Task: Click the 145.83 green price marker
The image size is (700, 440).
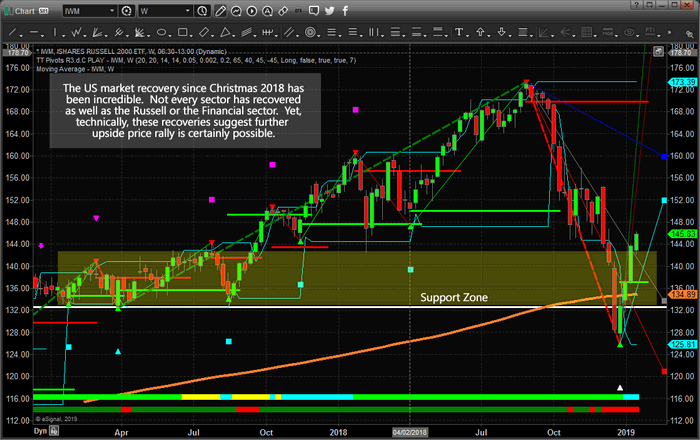Action: pyautogui.click(x=682, y=234)
